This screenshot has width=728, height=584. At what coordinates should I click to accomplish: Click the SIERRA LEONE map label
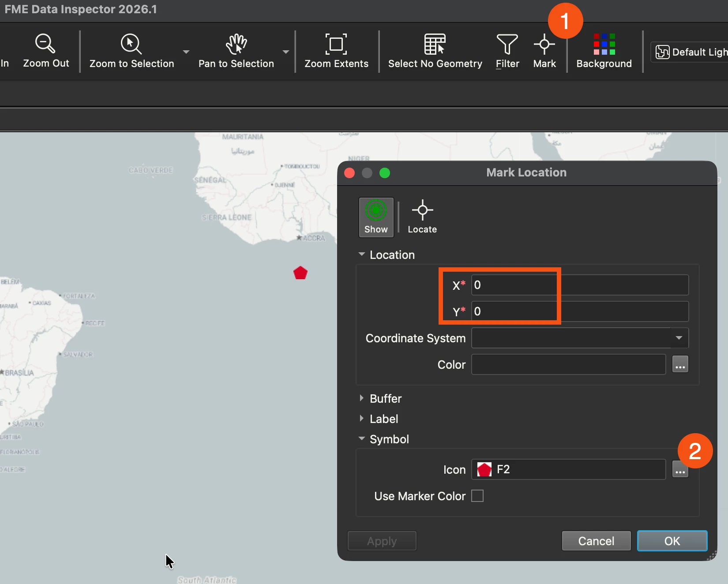click(226, 217)
